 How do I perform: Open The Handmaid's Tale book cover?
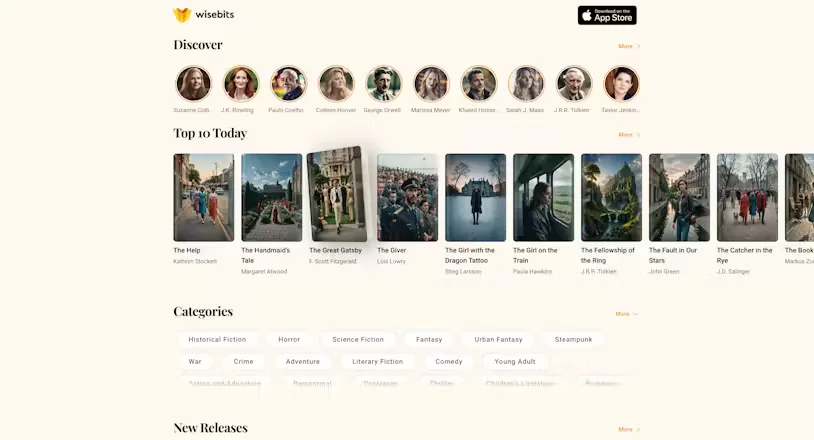(x=272, y=197)
